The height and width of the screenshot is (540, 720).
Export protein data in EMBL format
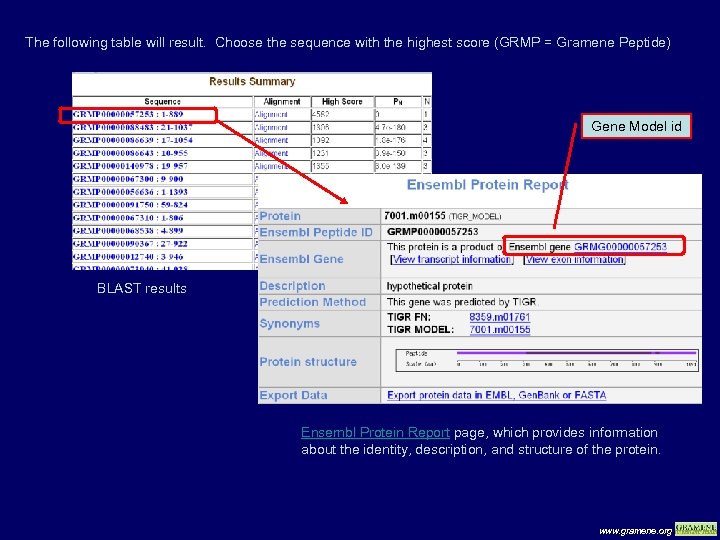point(498,395)
